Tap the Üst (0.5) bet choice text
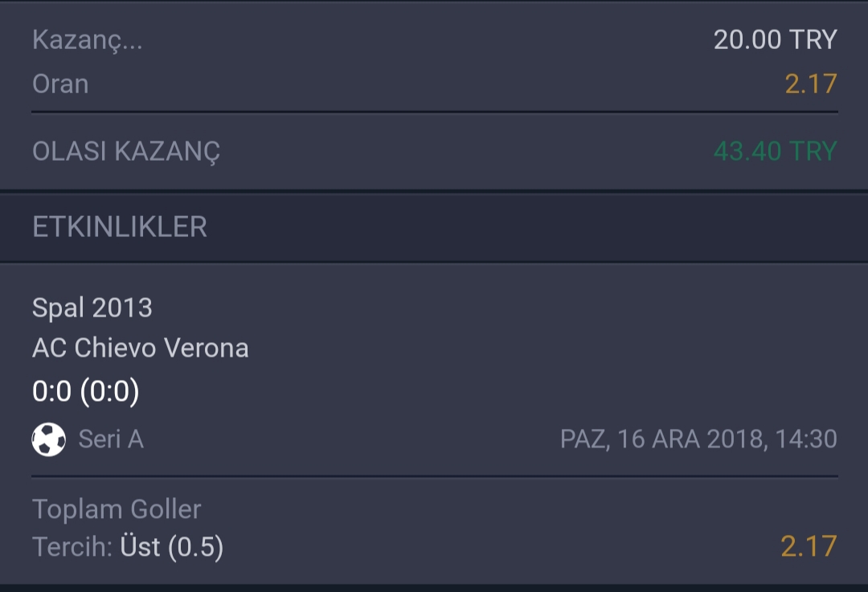Screen dimensions: 868x592 pyautogui.click(x=172, y=547)
